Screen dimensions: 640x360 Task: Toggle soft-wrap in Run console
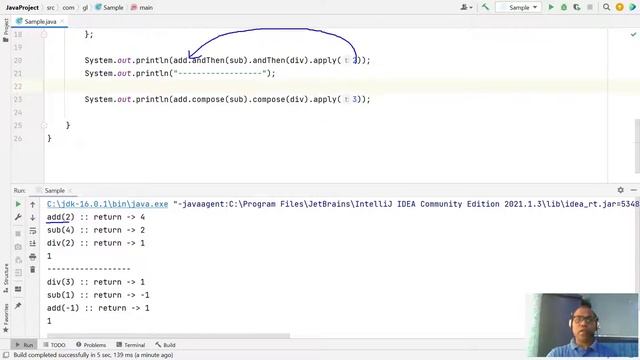(33, 231)
